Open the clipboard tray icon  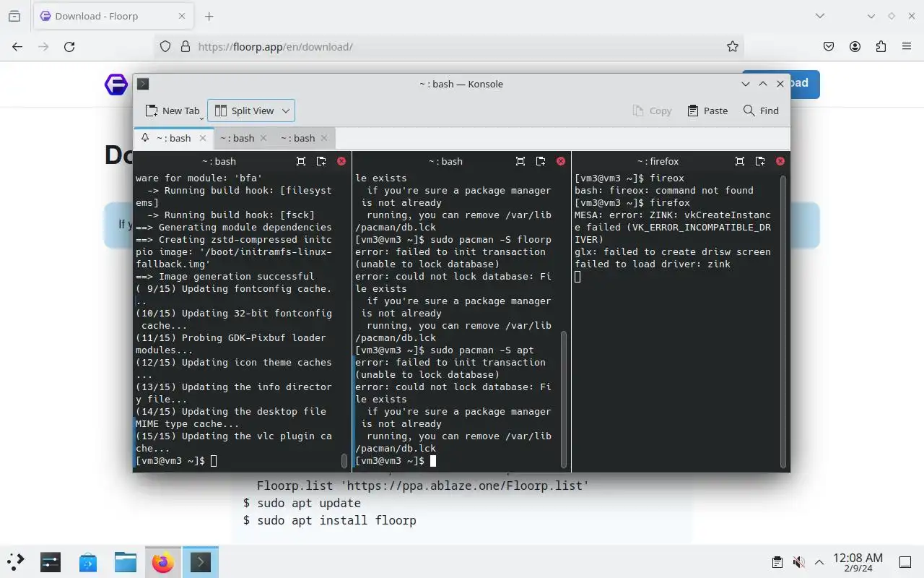click(x=777, y=562)
